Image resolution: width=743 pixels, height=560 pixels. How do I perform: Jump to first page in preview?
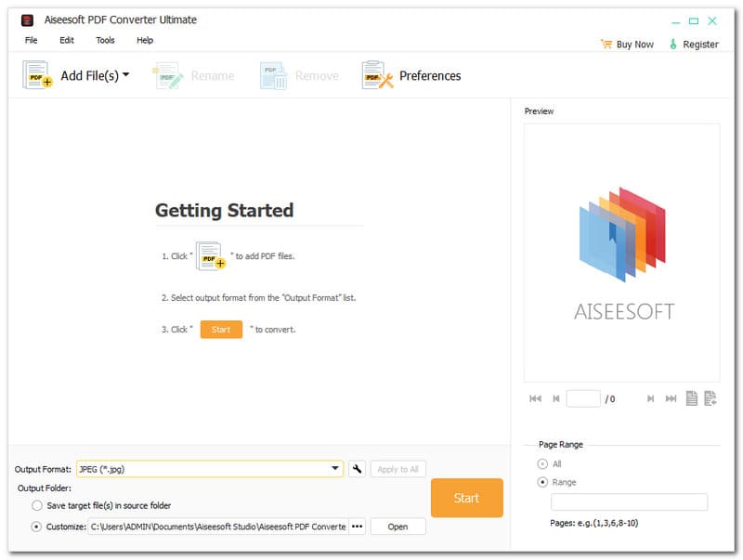(535, 398)
